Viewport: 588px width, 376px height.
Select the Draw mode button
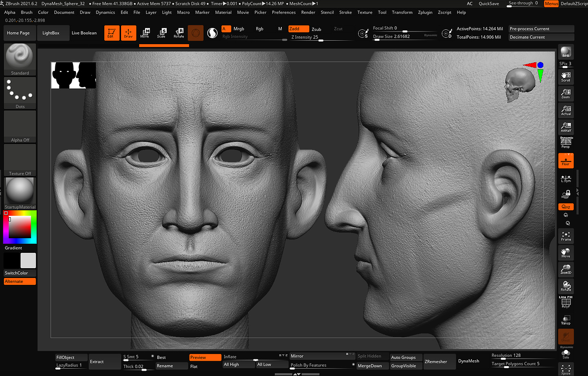click(128, 33)
